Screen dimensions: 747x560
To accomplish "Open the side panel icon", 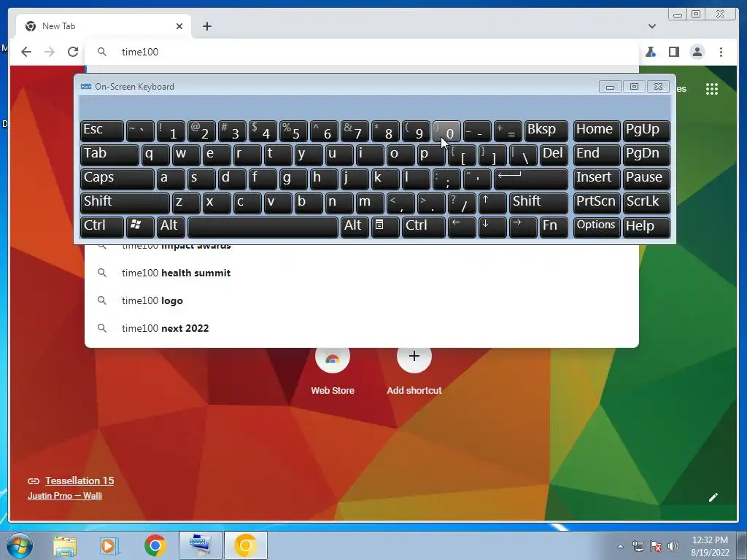I will pos(673,52).
